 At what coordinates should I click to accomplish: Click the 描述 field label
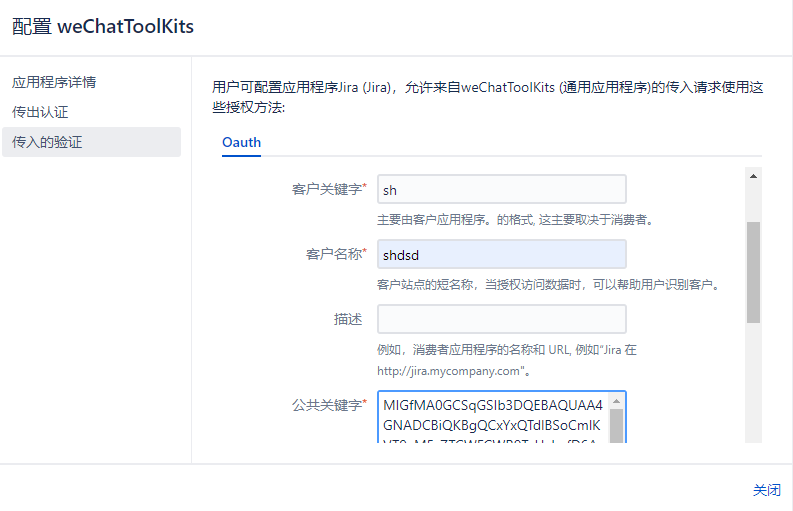(x=347, y=319)
